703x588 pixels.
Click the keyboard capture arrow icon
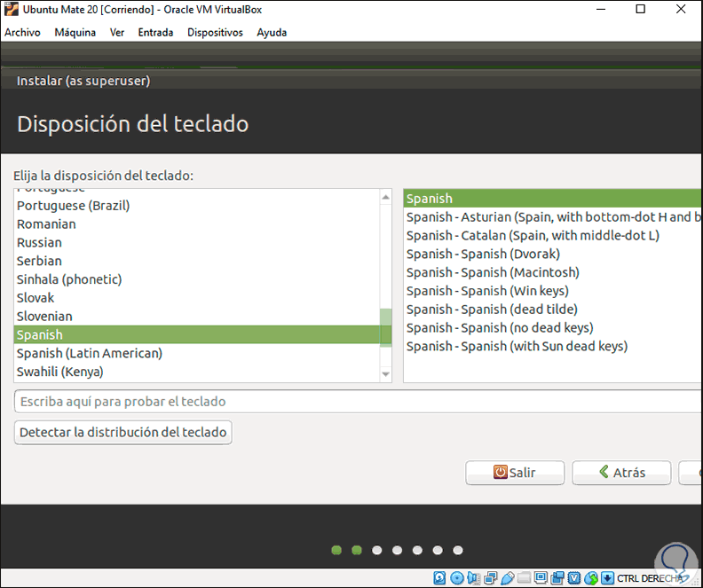[x=607, y=578]
